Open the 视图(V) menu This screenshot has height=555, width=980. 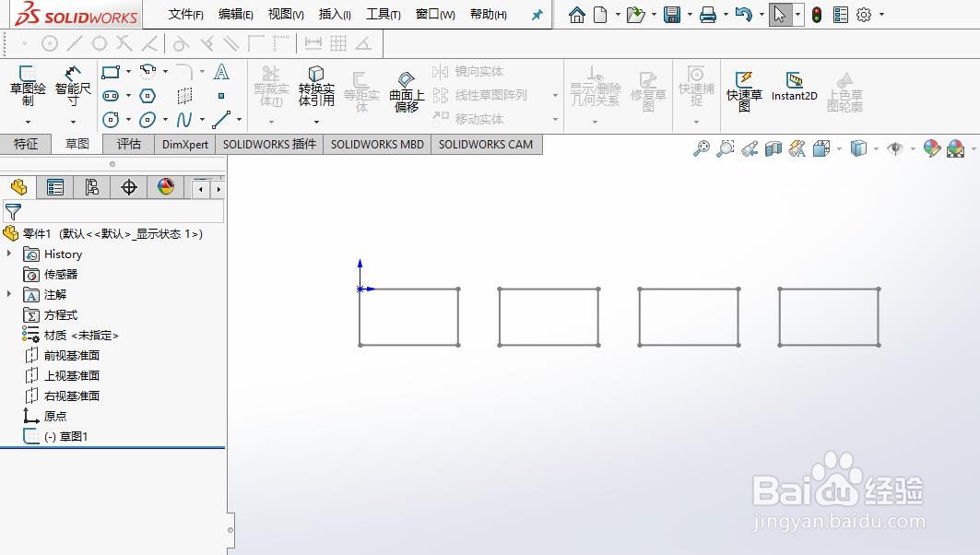point(286,15)
